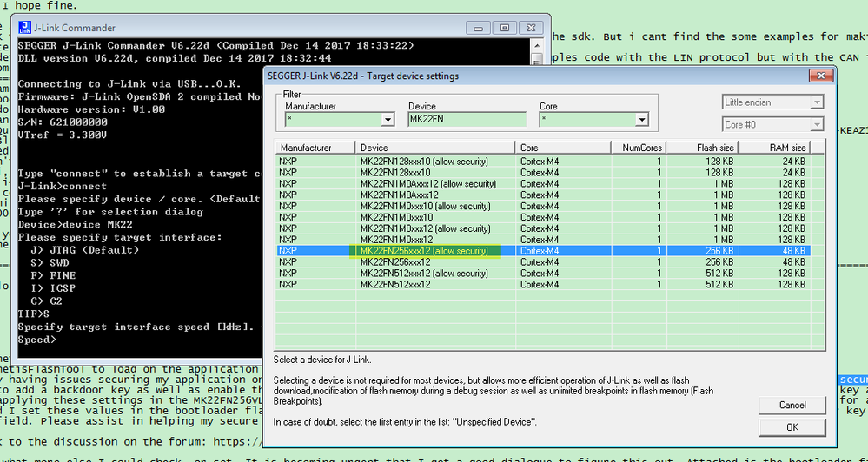Select MK22FN1M0Axxx12 (allow security) row

click(543, 184)
